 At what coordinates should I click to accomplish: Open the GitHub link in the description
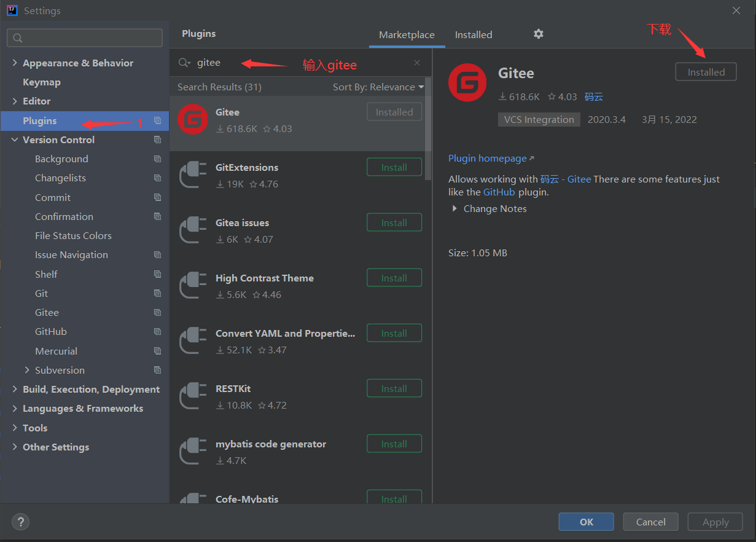[499, 192]
